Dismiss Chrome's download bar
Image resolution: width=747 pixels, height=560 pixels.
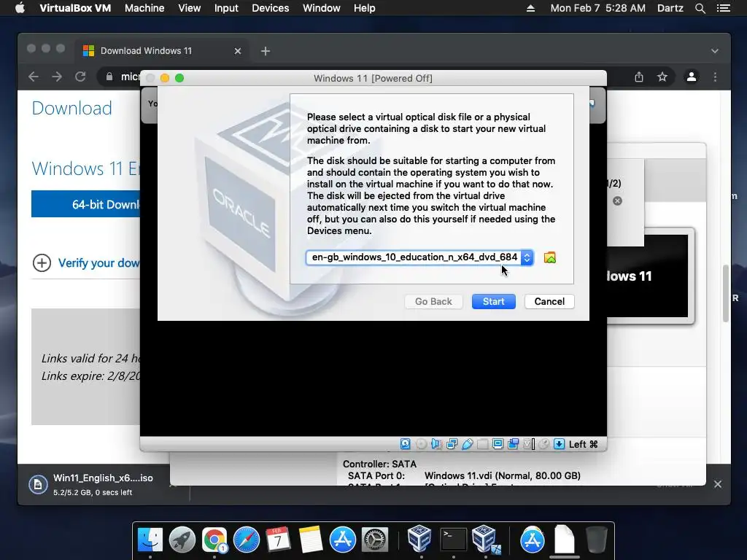tap(718, 484)
